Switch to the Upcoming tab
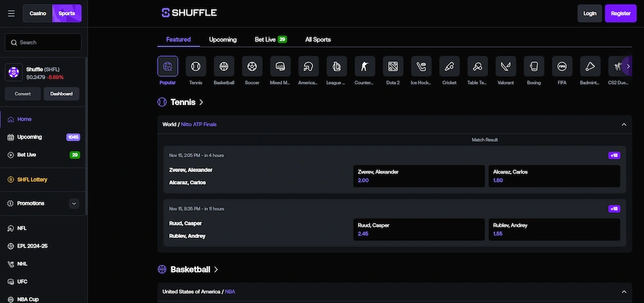Screen dimensions: 644x303 223,39
